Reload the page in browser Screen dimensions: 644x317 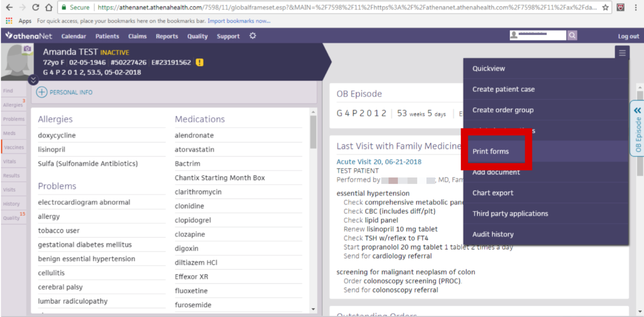pos(35,7)
